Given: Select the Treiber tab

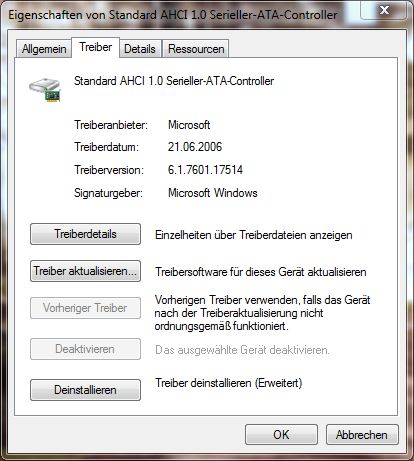Looking at the screenshot, I should click(95, 47).
